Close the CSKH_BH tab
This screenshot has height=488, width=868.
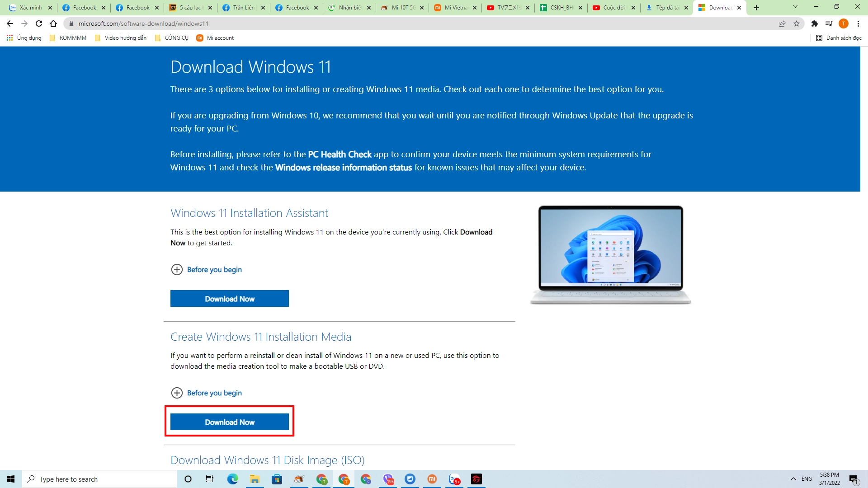580,8
